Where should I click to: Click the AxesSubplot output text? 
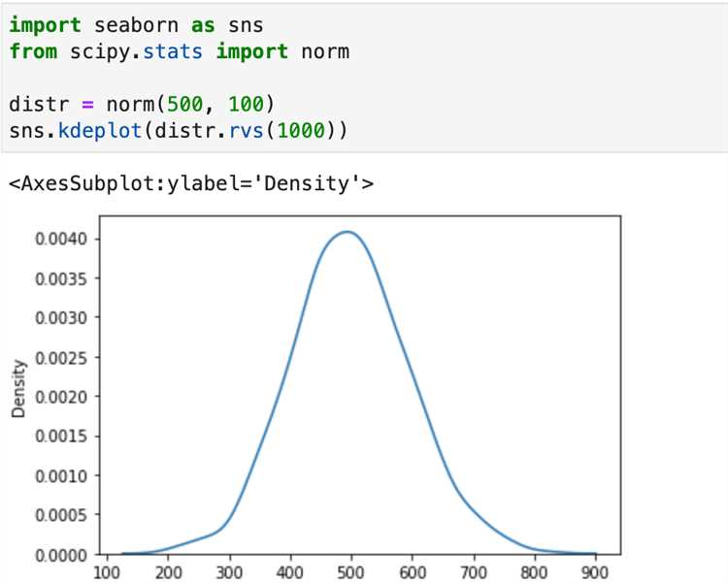click(x=191, y=183)
